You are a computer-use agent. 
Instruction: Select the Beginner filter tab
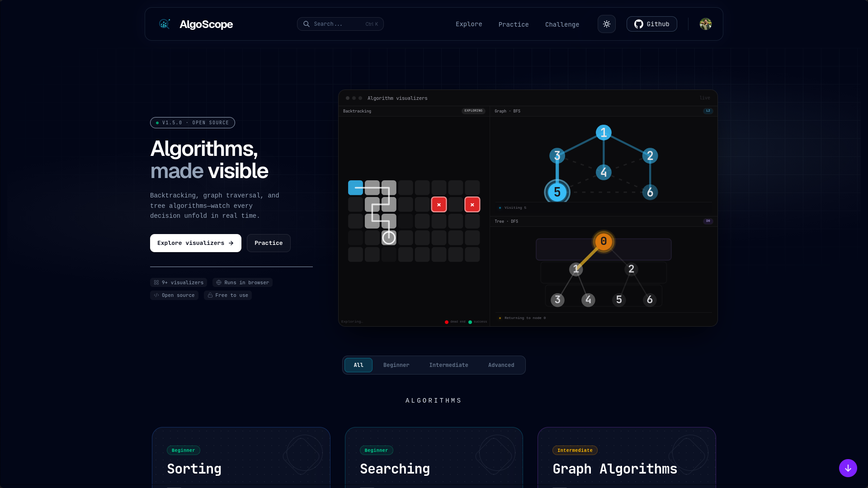pyautogui.click(x=396, y=365)
